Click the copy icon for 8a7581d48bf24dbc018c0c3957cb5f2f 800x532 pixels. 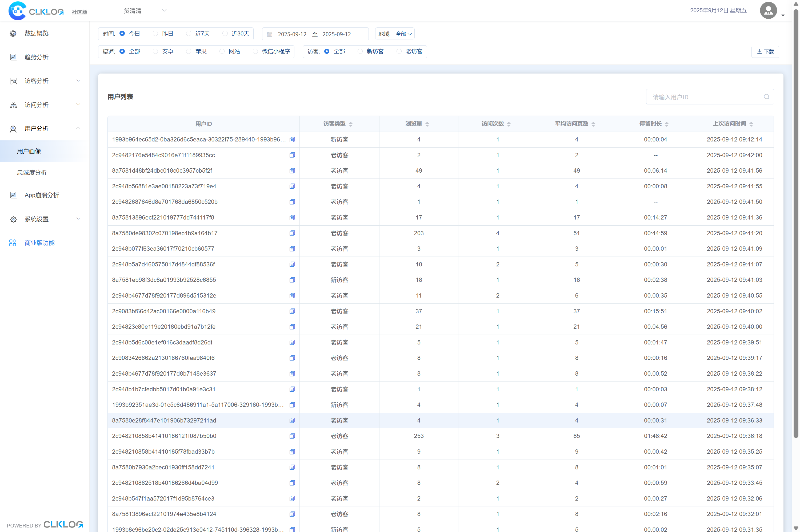tap(292, 171)
